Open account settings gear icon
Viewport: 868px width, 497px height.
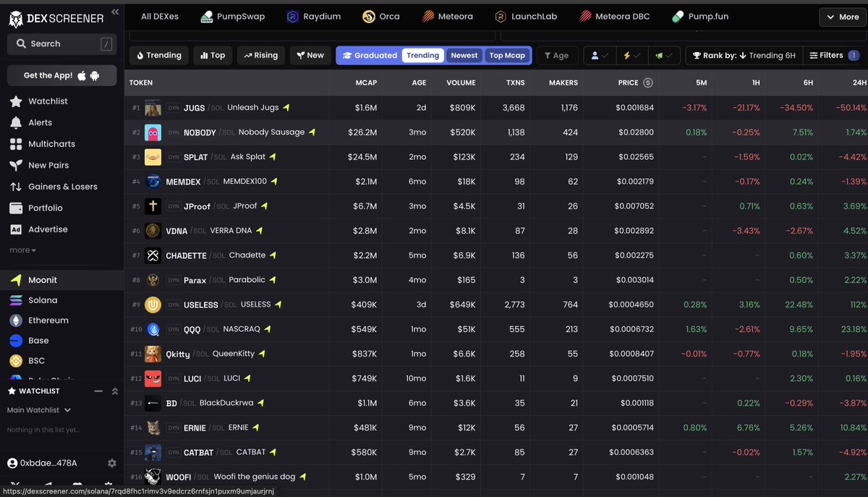pos(111,463)
